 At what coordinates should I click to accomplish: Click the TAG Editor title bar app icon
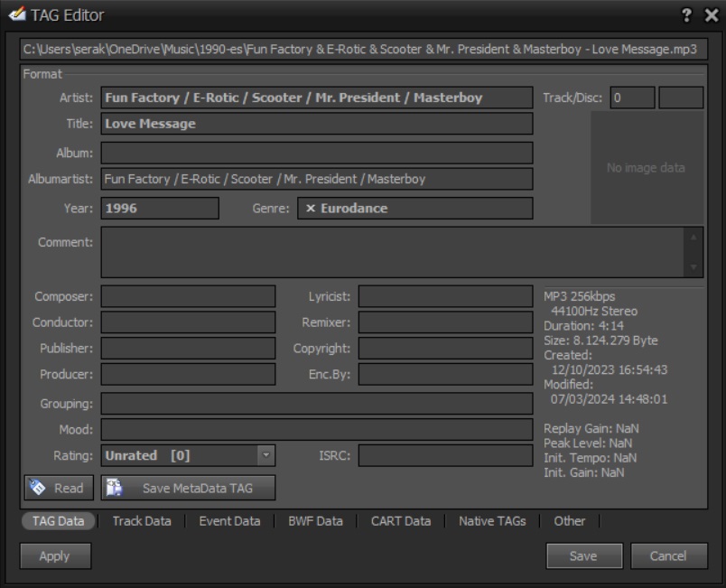(x=17, y=15)
